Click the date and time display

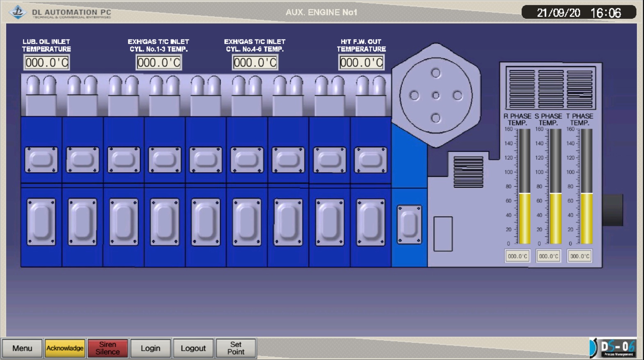578,13
